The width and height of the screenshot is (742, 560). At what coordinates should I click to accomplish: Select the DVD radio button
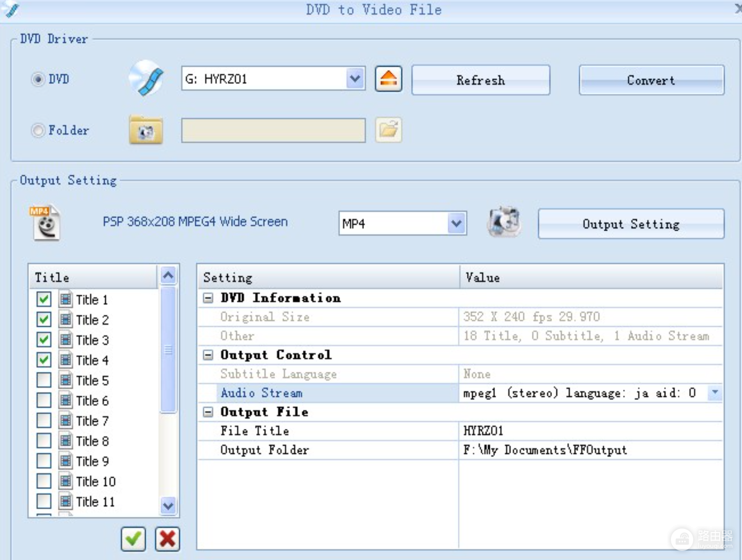(38, 79)
